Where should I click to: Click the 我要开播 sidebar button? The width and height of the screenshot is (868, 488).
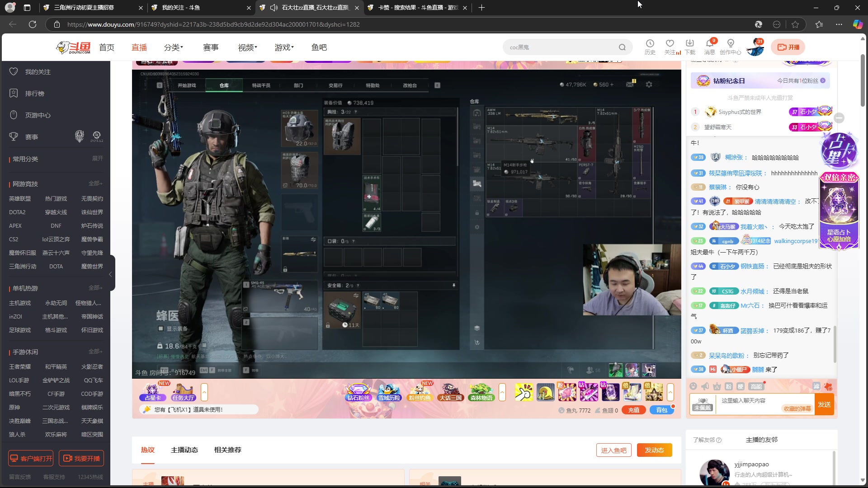(x=81, y=458)
